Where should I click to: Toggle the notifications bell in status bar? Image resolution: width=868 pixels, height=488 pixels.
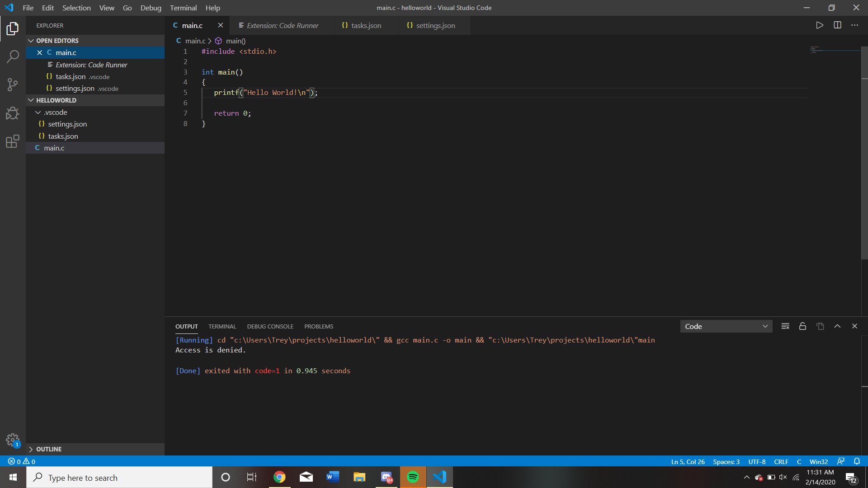pyautogui.click(x=857, y=461)
